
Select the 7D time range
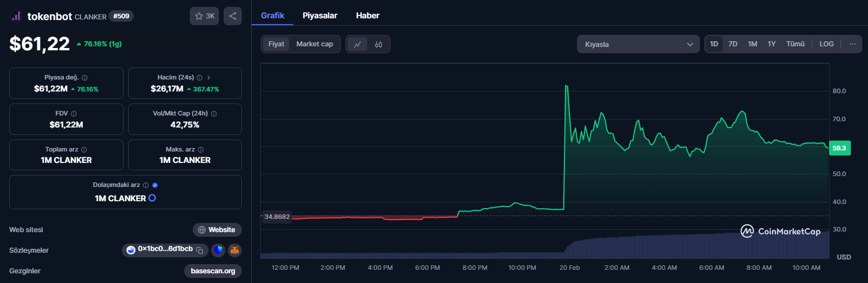tap(732, 44)
